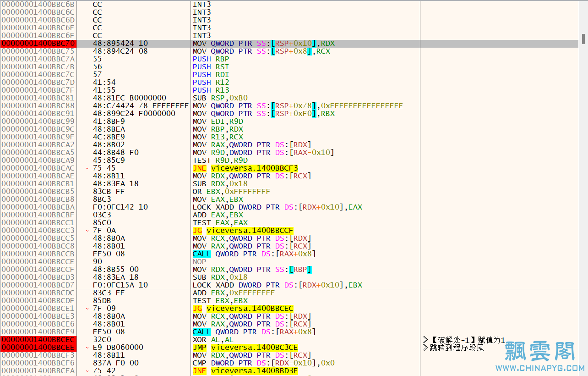The width and height of the screenshot is (588, 376).
Task: Click the jump arrow beside bytes 75 45
Action: [x=87, y=168]
